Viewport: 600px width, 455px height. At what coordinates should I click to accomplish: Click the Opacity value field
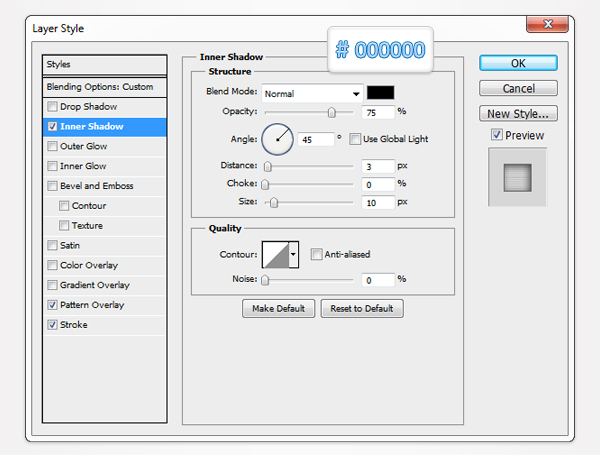click(x=378, y=111)
